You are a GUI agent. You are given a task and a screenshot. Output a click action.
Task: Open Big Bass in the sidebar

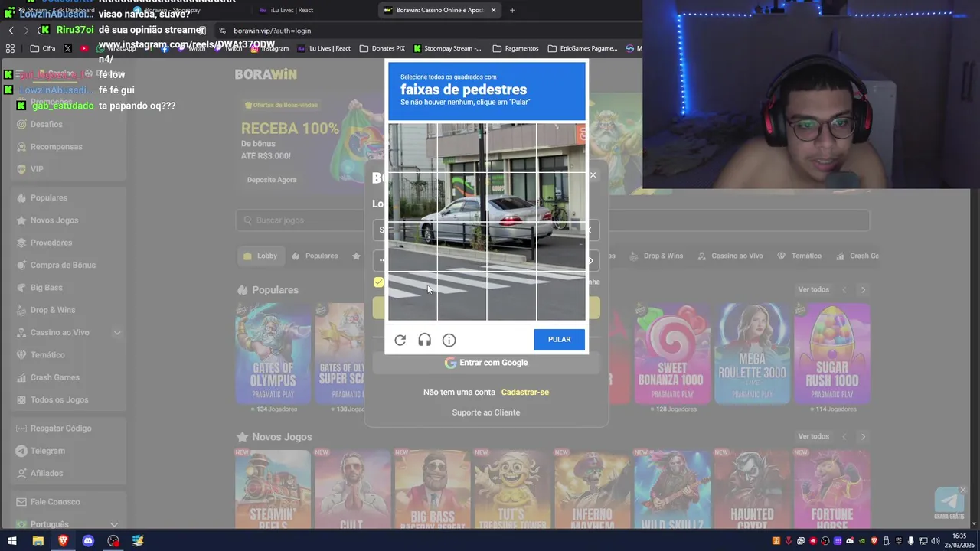47,288
